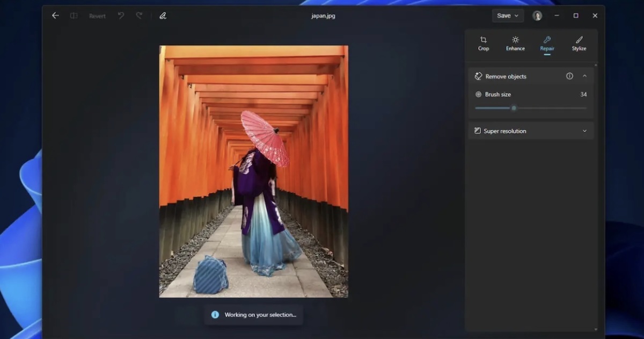Adjust the Brush size slider handle
The image size is (644, 339).
[514, 108]
